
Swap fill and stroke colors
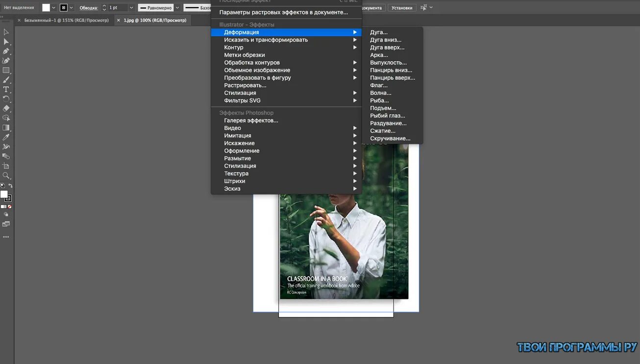pyautogui.click(x=10, y=186)
